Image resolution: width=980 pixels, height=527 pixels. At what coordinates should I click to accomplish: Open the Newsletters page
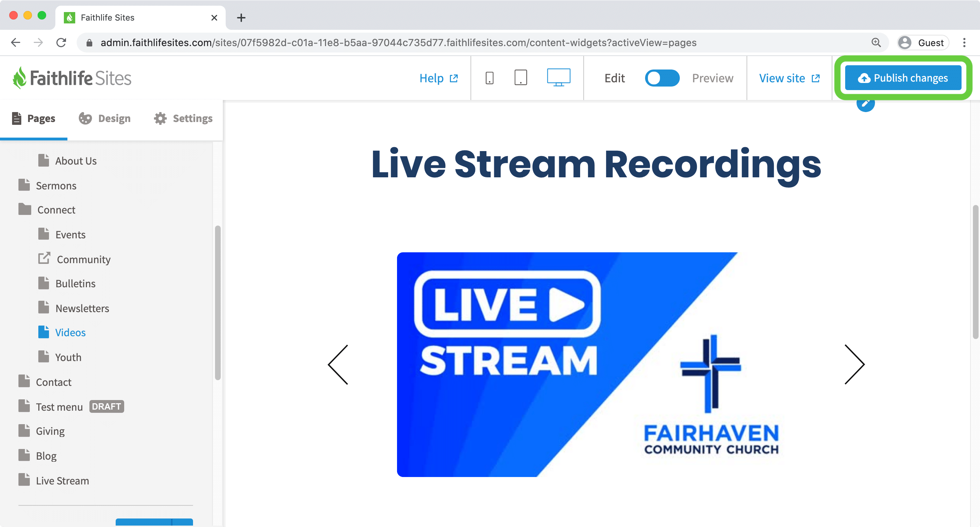pos(82,309)
